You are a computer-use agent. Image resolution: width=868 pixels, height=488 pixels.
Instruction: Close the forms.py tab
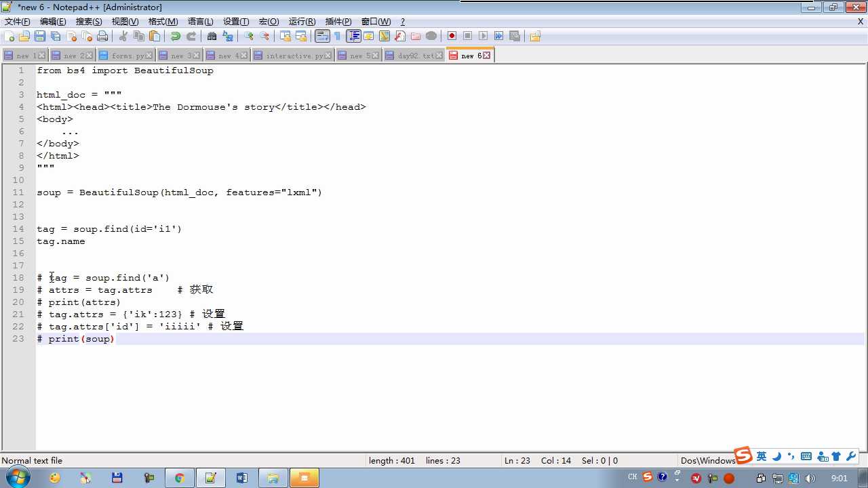point(150,56)
